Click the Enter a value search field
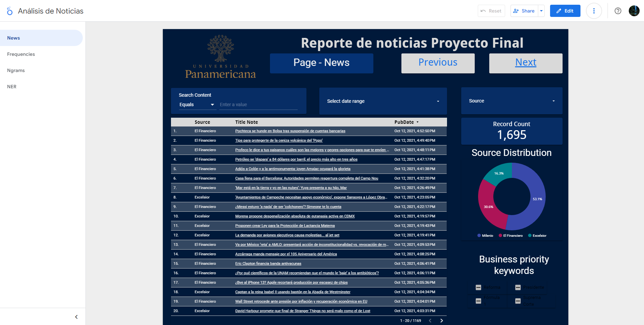The image size is (644, 325). pos(258,105)
